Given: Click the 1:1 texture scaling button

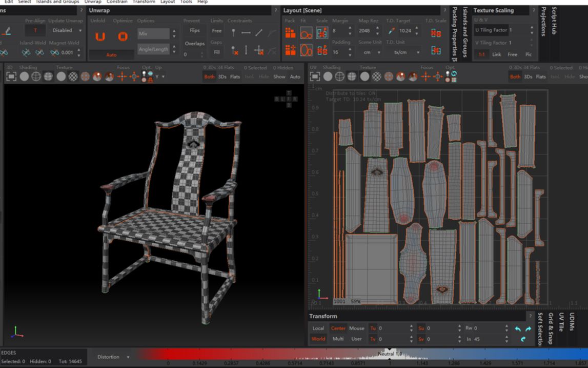Looking at the screenshot, I should pos(481,54).
